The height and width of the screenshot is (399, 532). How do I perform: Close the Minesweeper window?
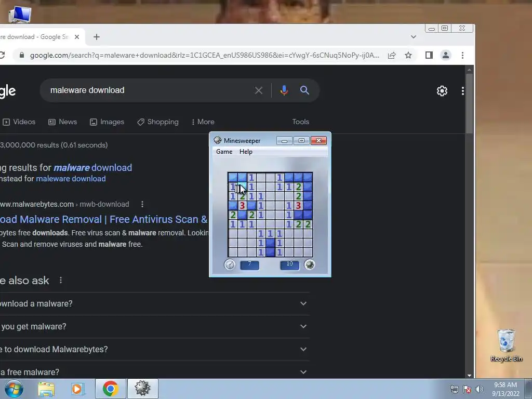(318, 140)
